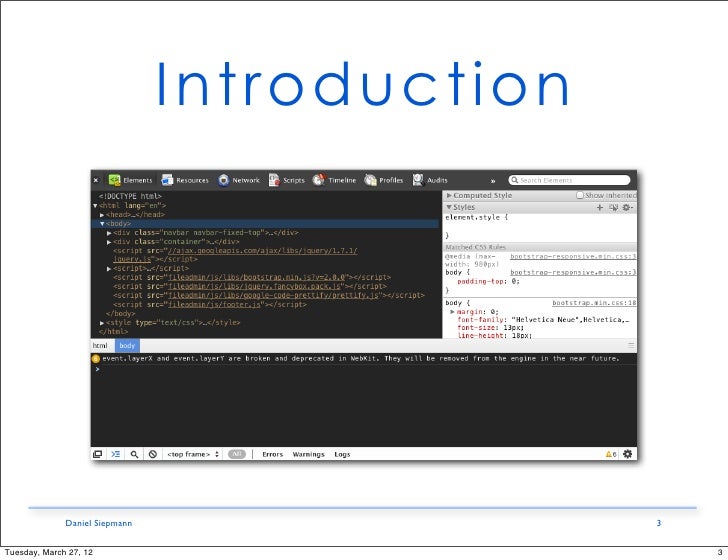This screenshot has height=560, width=728.
Task: Toggle element state icon in Styles header
Action: pos(613,208)
